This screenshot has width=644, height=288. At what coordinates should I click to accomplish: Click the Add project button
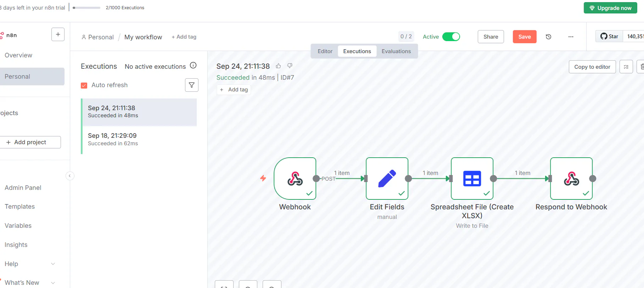tap(30, 142)
